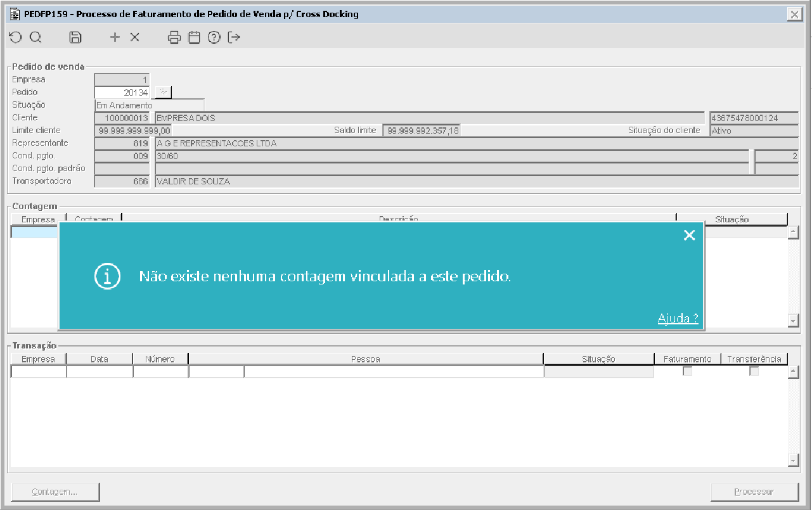Click the Situação column header in Transação grid

[599, 359]
